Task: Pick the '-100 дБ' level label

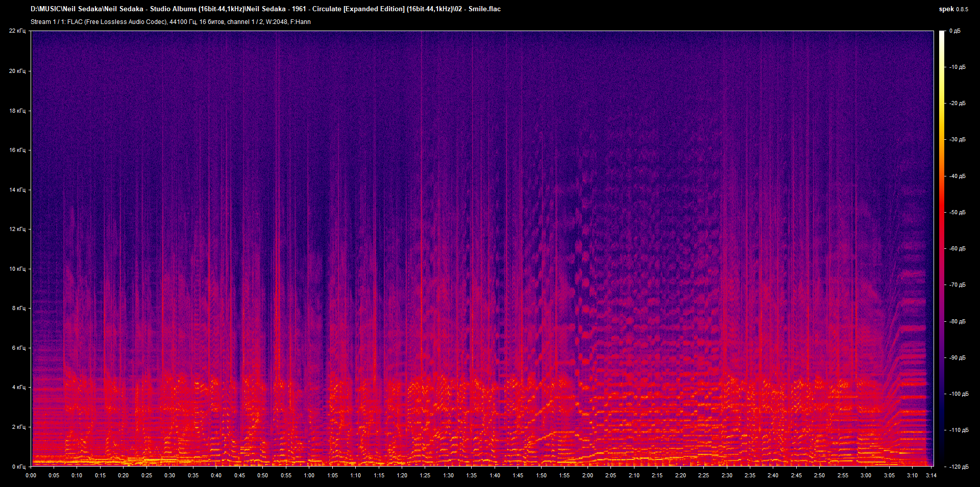Action: [x=959, y=394]
